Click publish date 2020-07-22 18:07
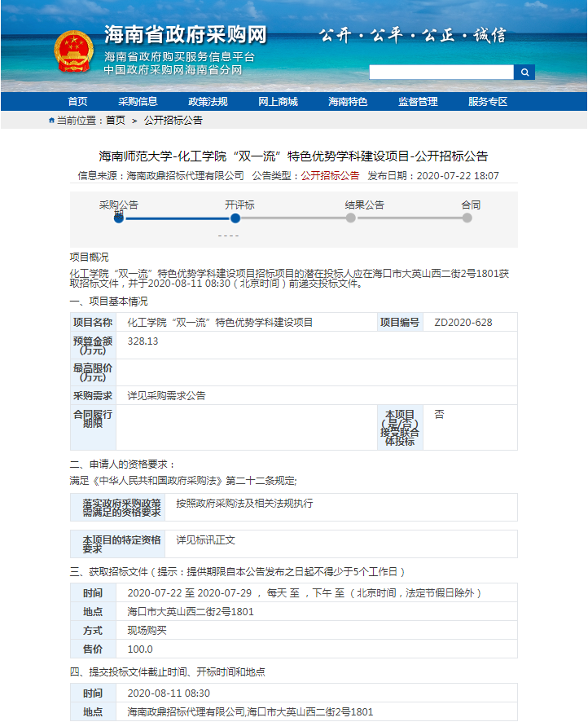This screenshot has width=588, height=722. click(458, 175)
